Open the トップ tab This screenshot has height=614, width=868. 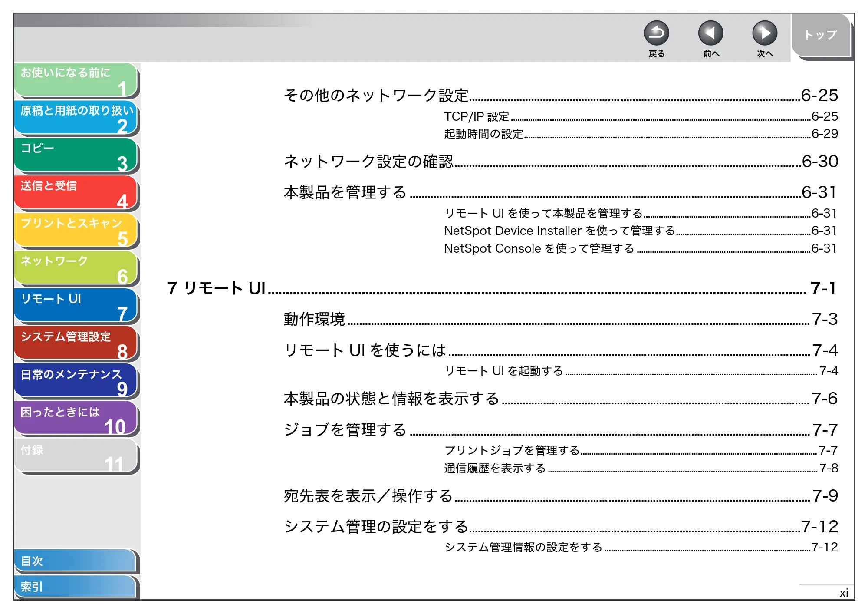[821, 35]
